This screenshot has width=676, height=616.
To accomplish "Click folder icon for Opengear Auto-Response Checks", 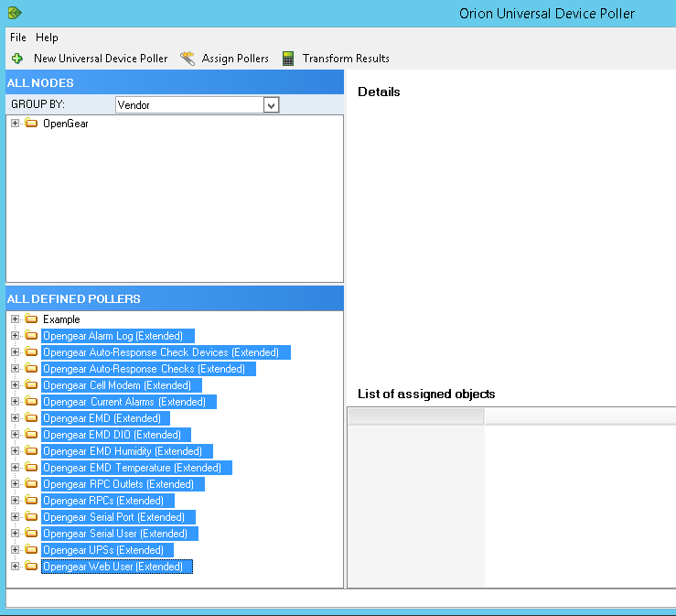I will click(x=31, y=368).
